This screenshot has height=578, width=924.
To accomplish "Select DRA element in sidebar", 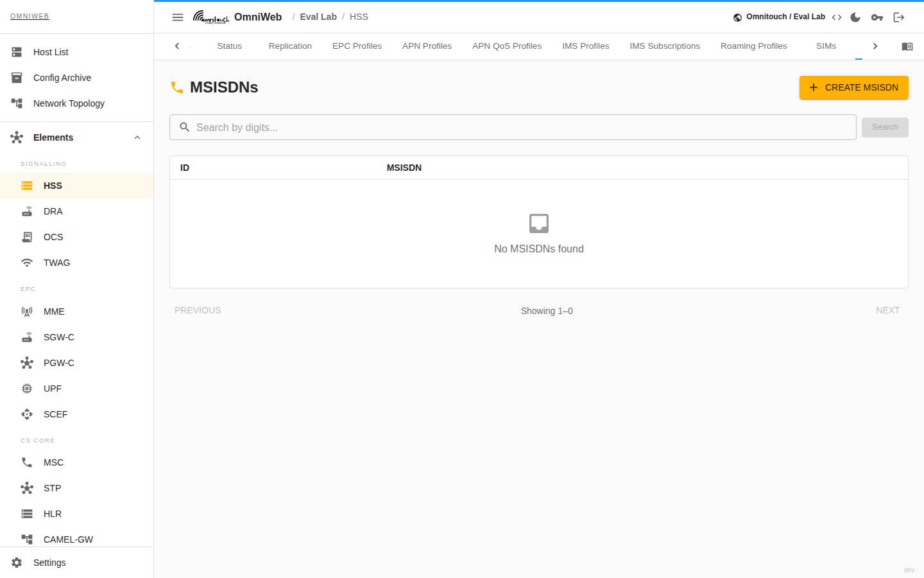I will point(77,211).
